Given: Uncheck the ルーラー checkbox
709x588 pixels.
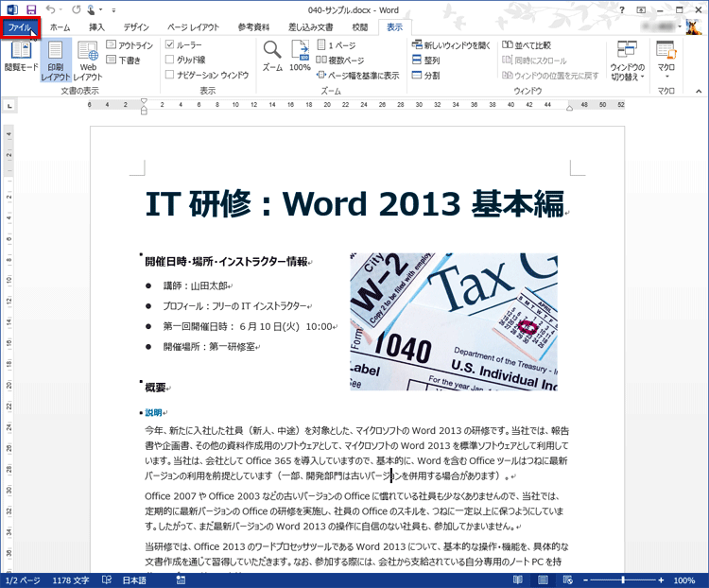Looking at the screenshot, I should [169, 44].
